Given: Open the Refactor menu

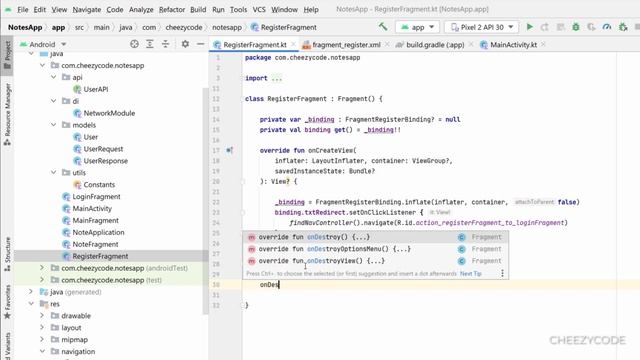Looking at the screenshot, I should (171, 9).
